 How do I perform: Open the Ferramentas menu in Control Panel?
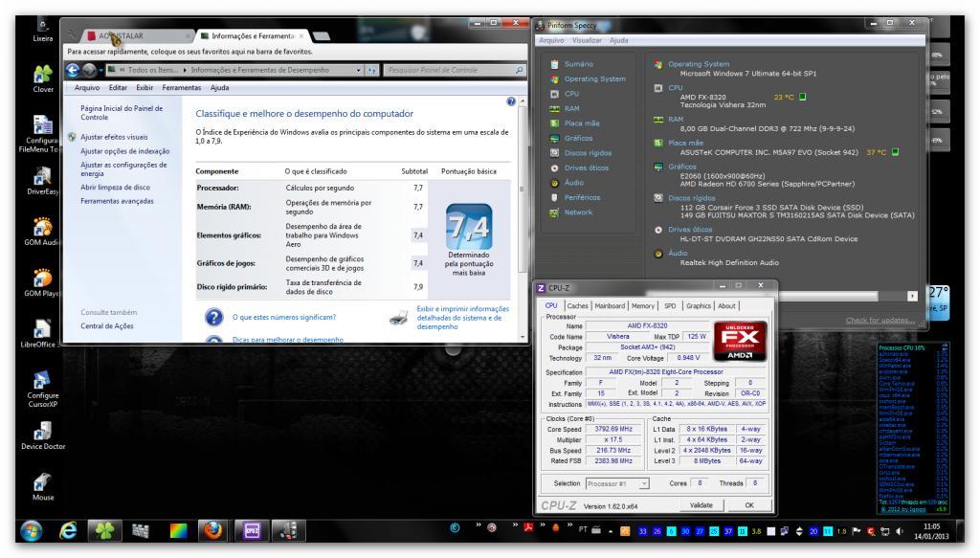181,88
